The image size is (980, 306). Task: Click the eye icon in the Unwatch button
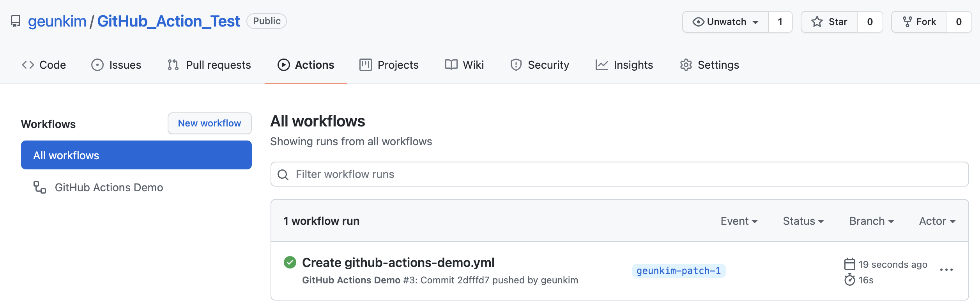(698, 22)
